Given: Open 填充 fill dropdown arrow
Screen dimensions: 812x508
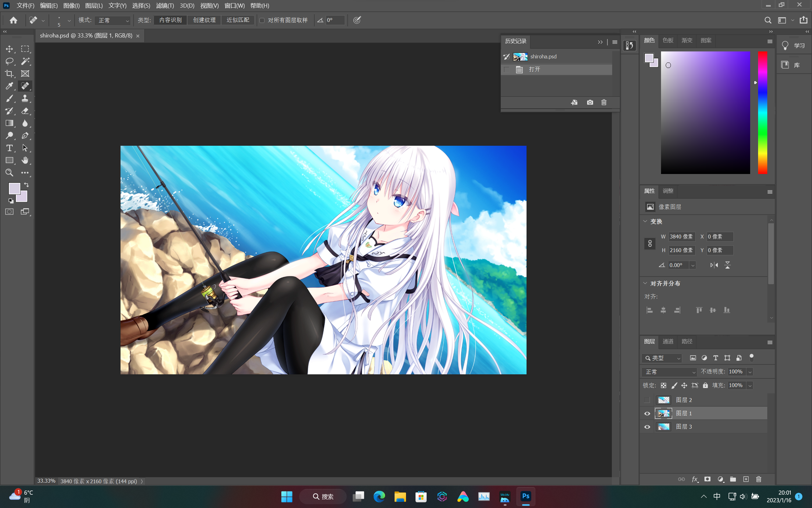Looking at the screenshot, I should (x=750, y=385).
